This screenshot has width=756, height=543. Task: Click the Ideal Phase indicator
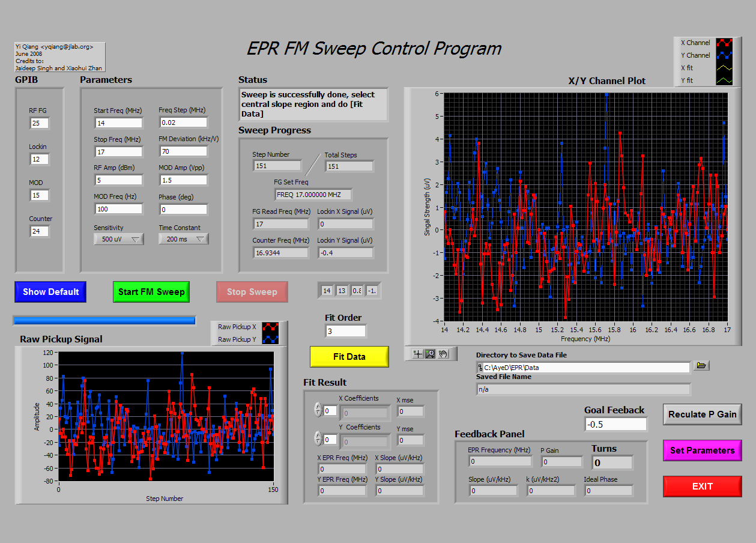point(608,491)
